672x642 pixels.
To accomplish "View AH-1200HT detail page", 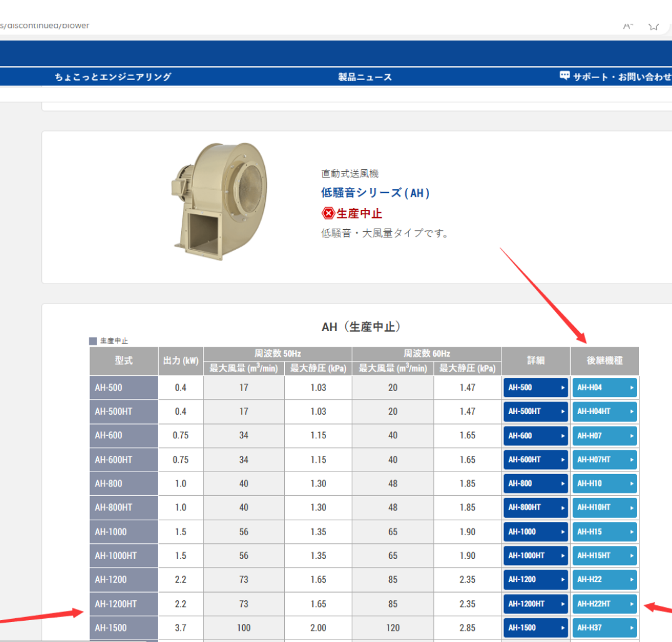I will (535, 604).
